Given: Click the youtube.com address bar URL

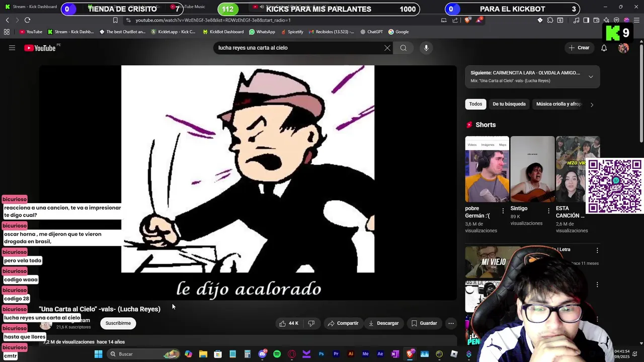Looking at the screenshot, I should [x=213, y=20].
